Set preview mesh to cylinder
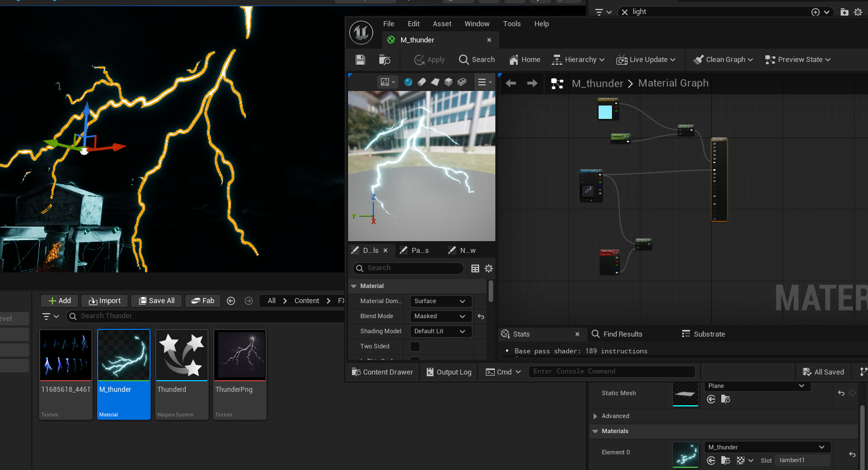Image resolution: width=868 pixels, height=470 pixels. pos(422,82)
